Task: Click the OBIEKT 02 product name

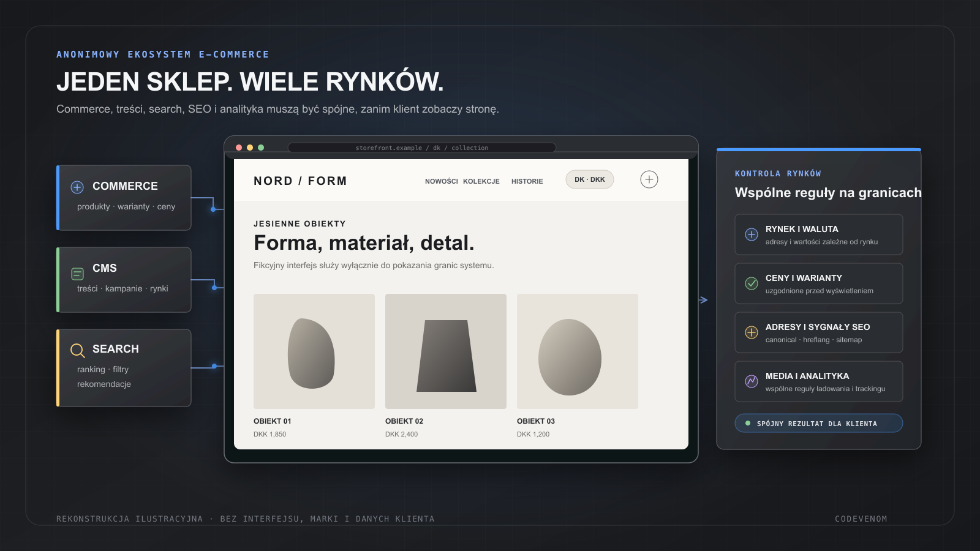Action: (x=404, y=421)
